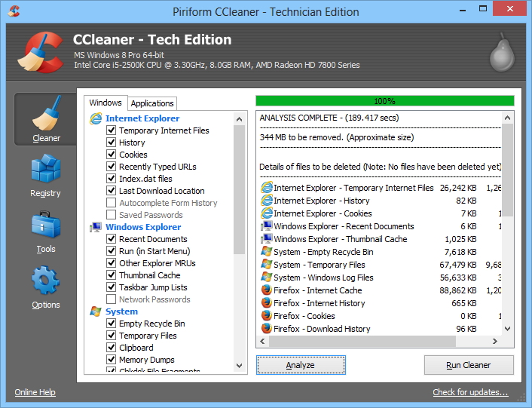Open the Check for updates link
Viewport: 532px width, 408px height.
[470, 392]
